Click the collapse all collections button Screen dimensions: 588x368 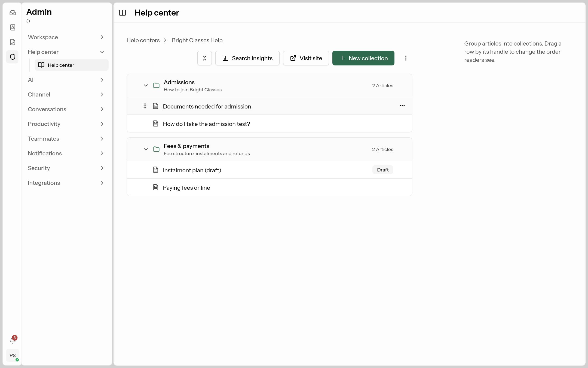204,58
